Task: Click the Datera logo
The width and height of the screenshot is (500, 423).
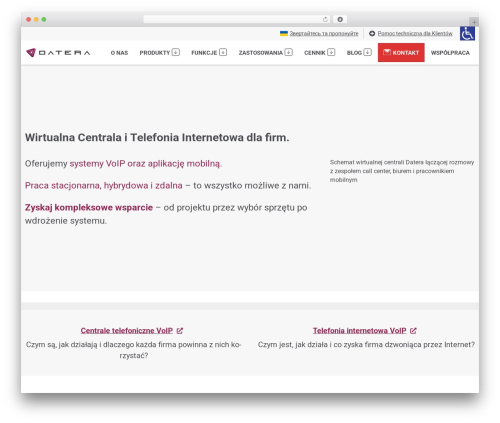Action: [58, 53]
